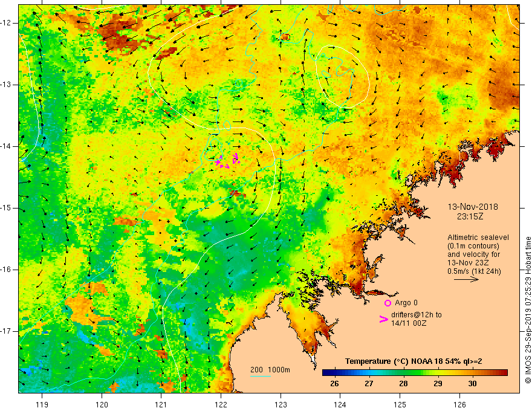Click the IMOS copyright timestamp text
This screenshot has height=411, width=532.
coord(528,310)
